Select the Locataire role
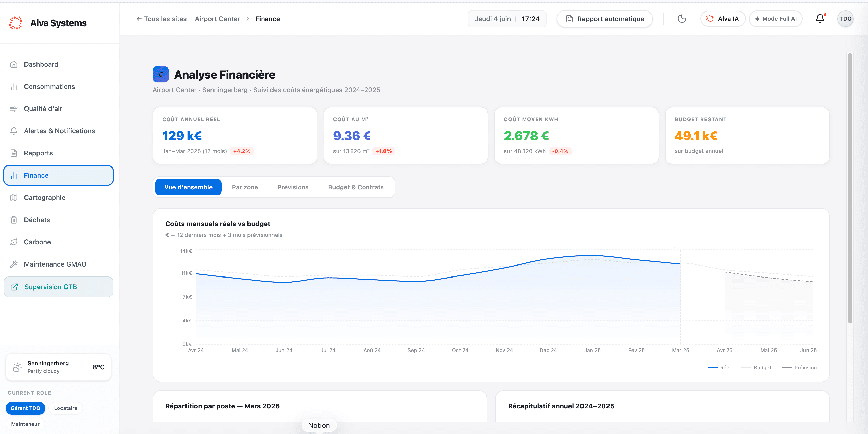 coord(66,408)
